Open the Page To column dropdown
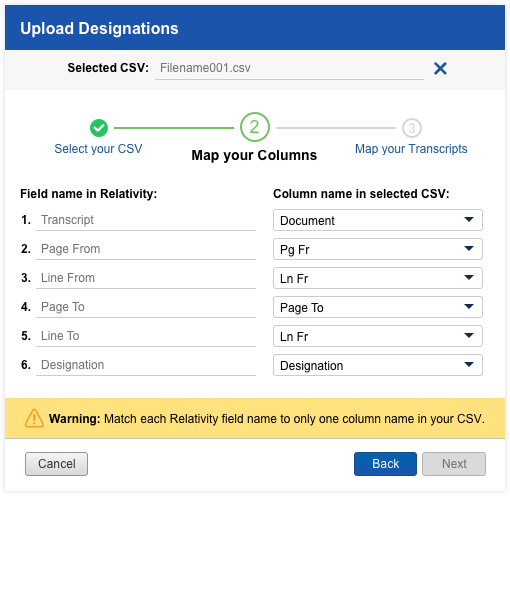 pyautogui.click(x=378, y=307)
